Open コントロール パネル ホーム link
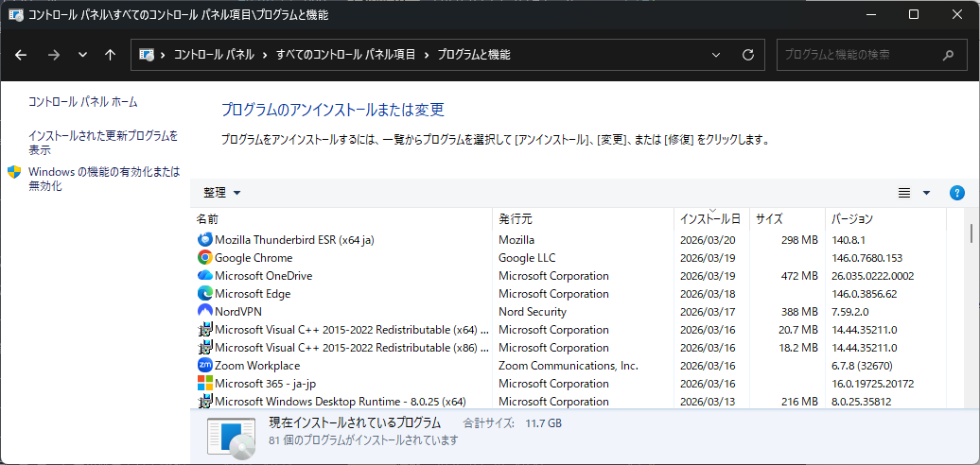The width and height of the screenshot is (980, 465). (83, 102)
